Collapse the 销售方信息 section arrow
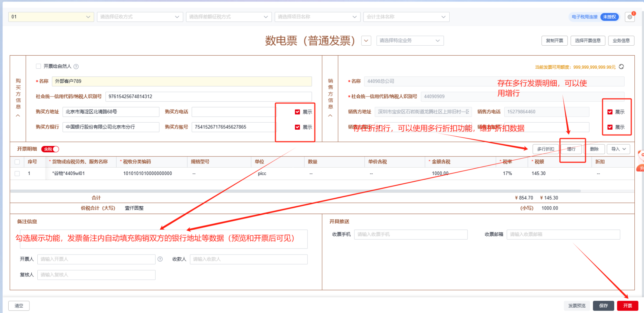 pyautogui.click(x=330, y=116)
